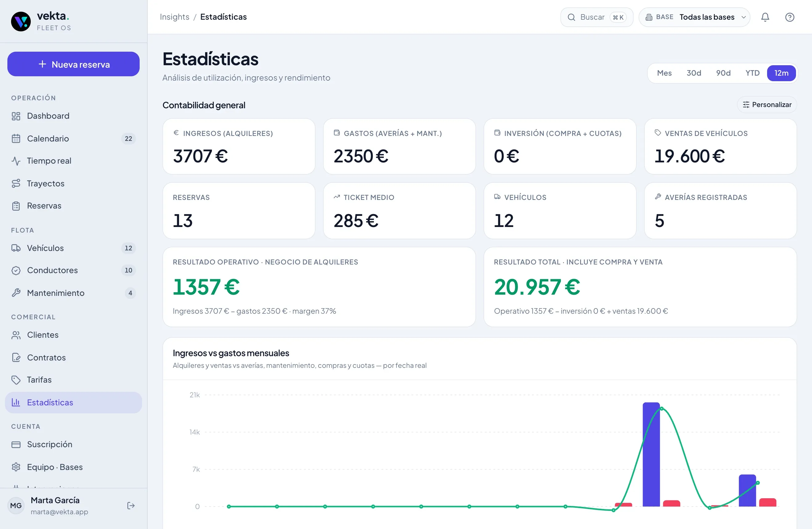The image size is (812, 529).
Task: Click the 19.600 € vehicle sales value
Action: click(x=690, y=156)
